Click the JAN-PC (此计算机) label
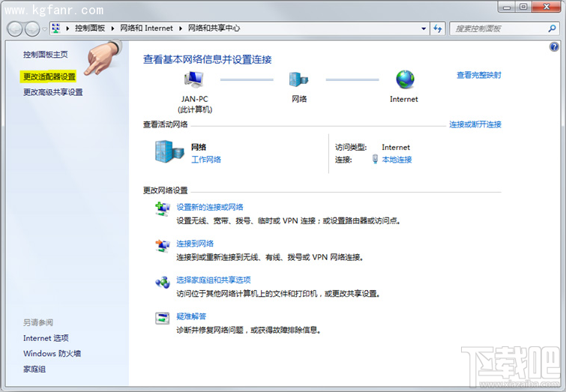The width and height of the screenshot is (566, 392). pyautogui.click(x=195, y=104)
